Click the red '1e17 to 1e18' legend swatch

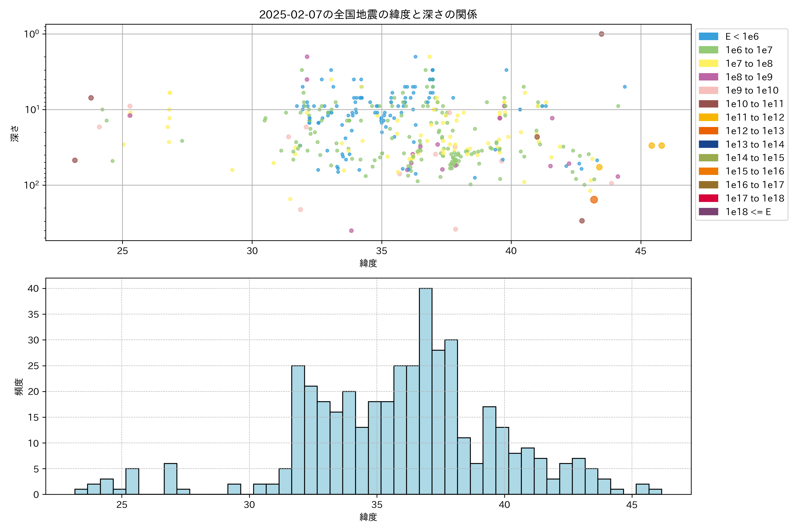tap(708, 198)
